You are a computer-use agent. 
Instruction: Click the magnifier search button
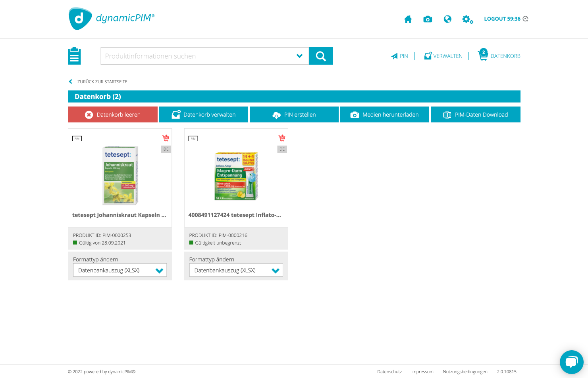(x=321, y=56)
